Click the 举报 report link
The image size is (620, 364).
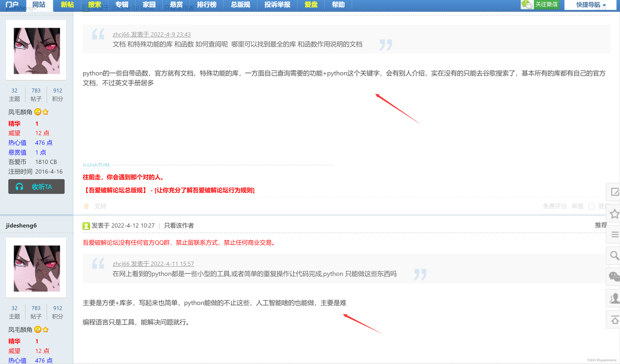(x=577, y=206)
